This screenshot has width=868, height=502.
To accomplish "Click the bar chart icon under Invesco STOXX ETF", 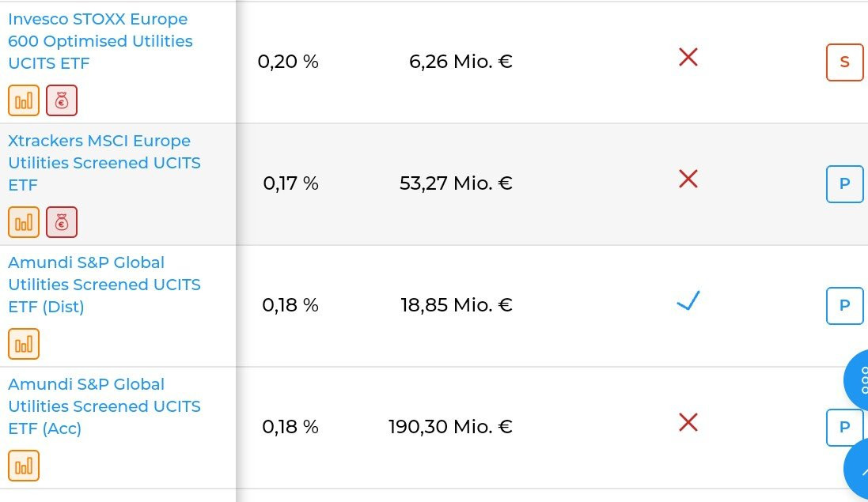I will pyautogui.click(x=24, y=100).
